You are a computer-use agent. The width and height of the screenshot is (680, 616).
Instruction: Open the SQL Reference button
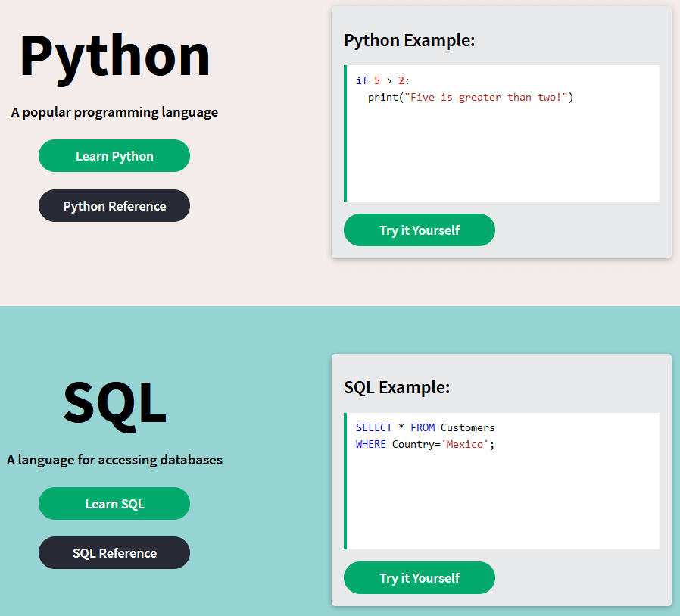tap(114, 553)
